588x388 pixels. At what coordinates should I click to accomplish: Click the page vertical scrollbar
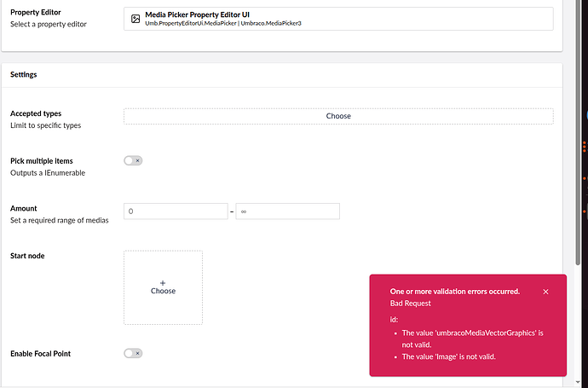(578, 131)
